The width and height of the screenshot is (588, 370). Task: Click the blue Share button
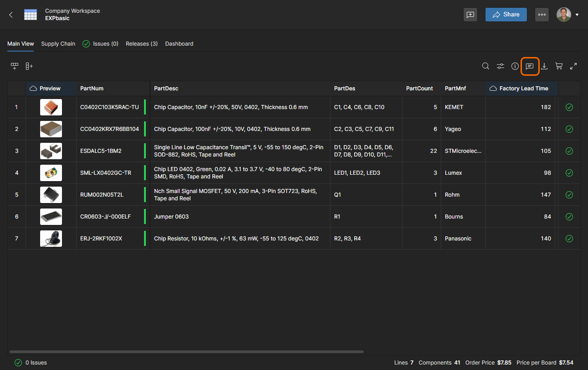pos(506,15)
